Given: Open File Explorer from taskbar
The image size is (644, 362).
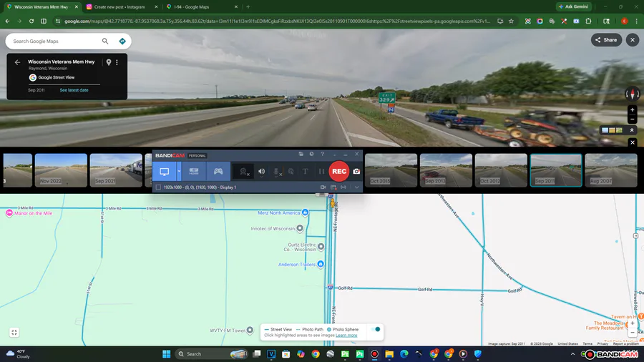Looking at the screenshot, I should click(389, 354).
